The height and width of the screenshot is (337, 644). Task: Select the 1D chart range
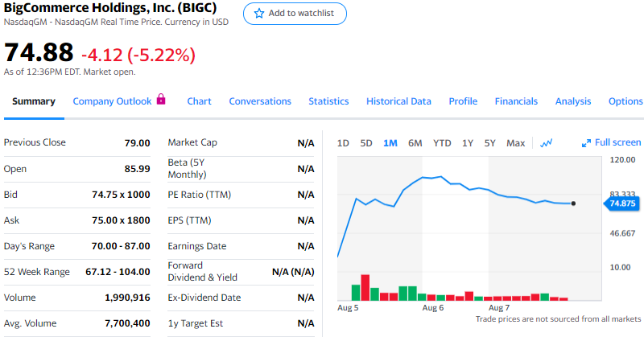pyautogui.click(x=343, y=143)
